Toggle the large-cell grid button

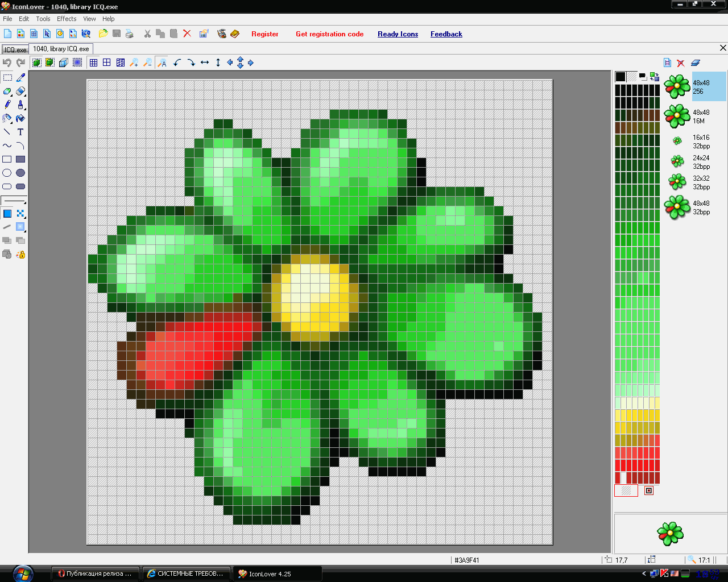point(107,63)
